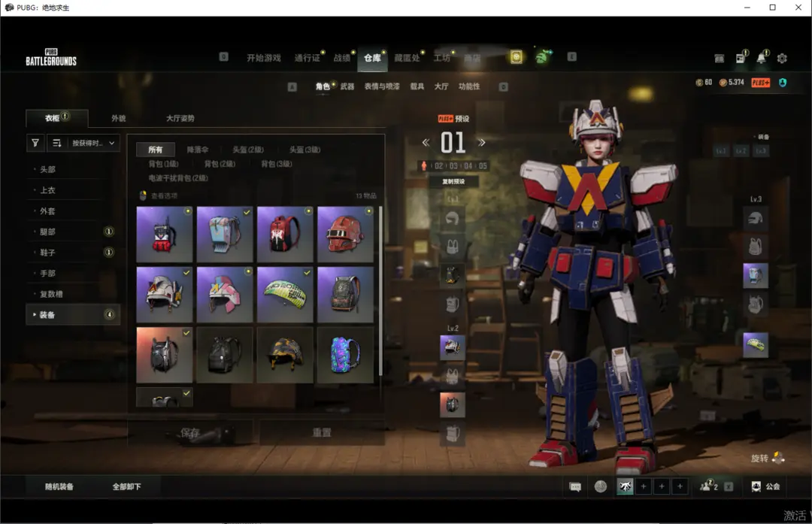Click the 复制预设 button
The image size is (812, 524).
(453, 182)
